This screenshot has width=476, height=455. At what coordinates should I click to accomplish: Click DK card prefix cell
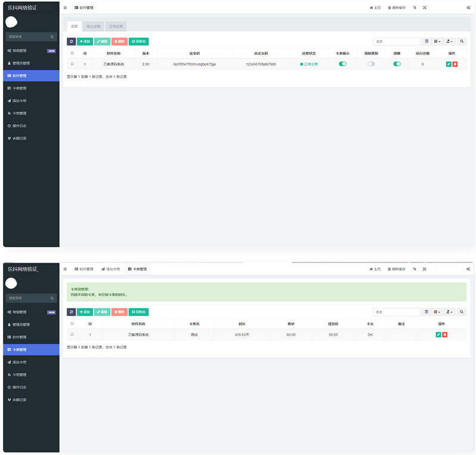point(370,335)
